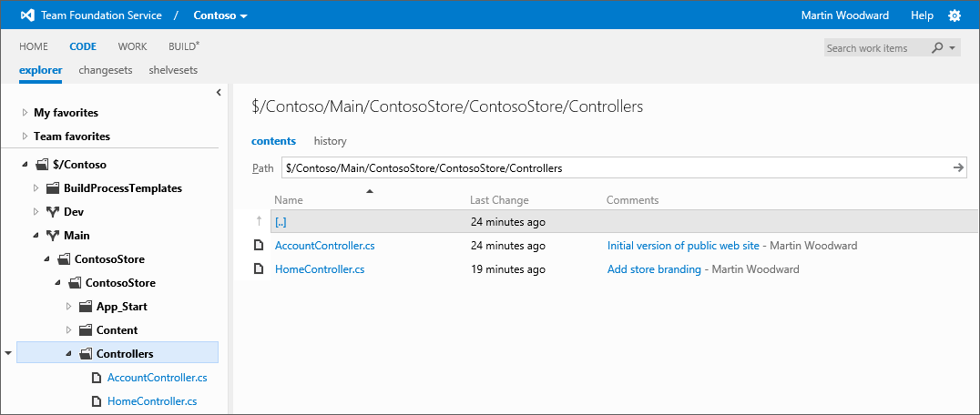The image size is (980, 415).
Task: Switch to changesets tab
Action: 106,70
